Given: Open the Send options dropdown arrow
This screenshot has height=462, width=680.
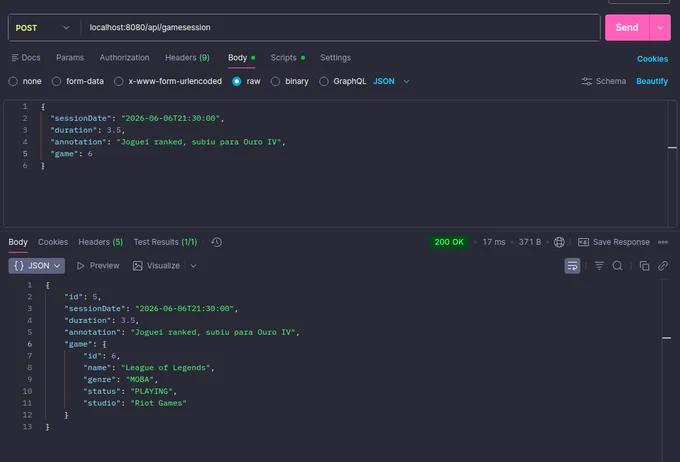Looking at the screenshot, I should pos(660,28).
